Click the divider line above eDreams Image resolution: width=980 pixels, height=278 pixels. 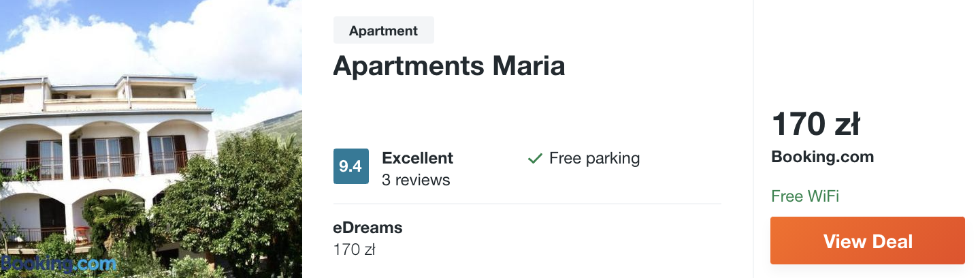(x=527, y=204)
